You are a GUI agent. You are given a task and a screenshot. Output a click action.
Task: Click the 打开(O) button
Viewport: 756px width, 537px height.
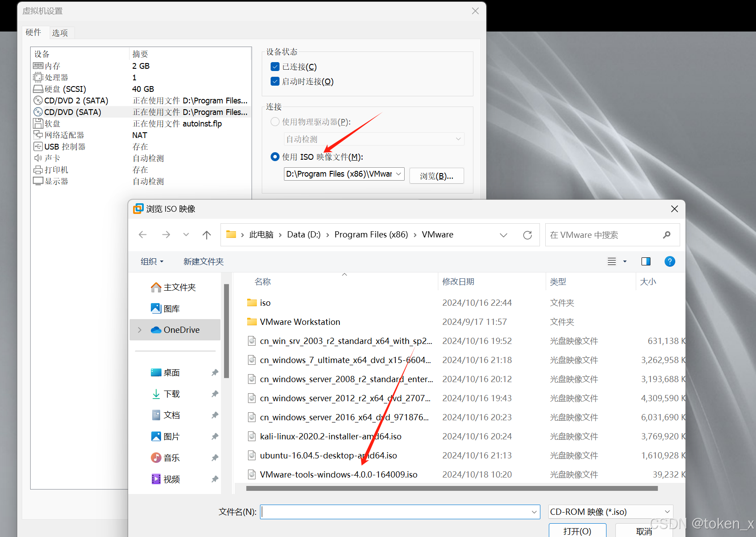pos(577,531)
